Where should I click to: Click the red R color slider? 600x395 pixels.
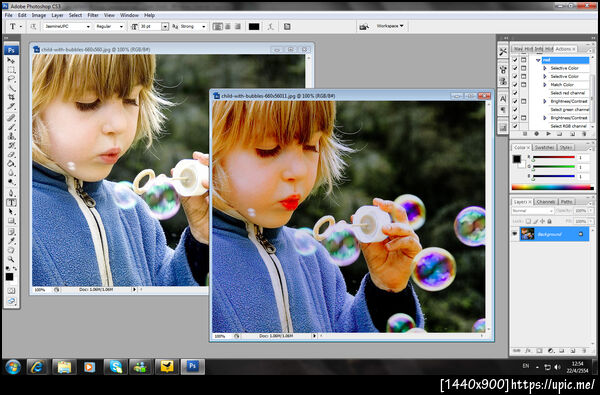554,157
